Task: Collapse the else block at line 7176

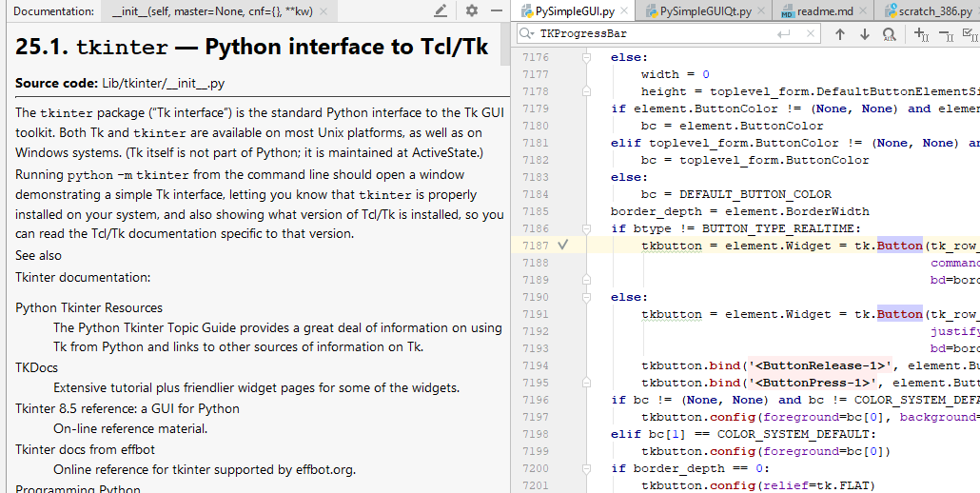Action: (586, 57)
